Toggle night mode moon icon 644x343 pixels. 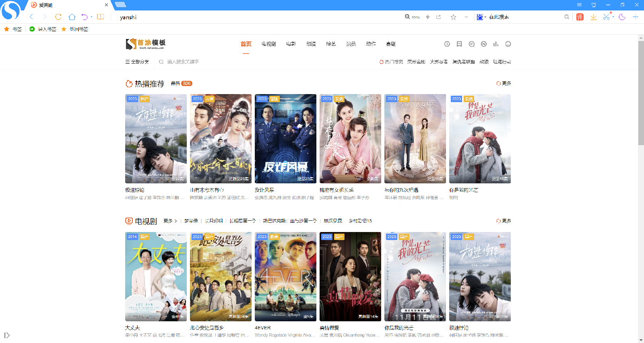(622, 17)
